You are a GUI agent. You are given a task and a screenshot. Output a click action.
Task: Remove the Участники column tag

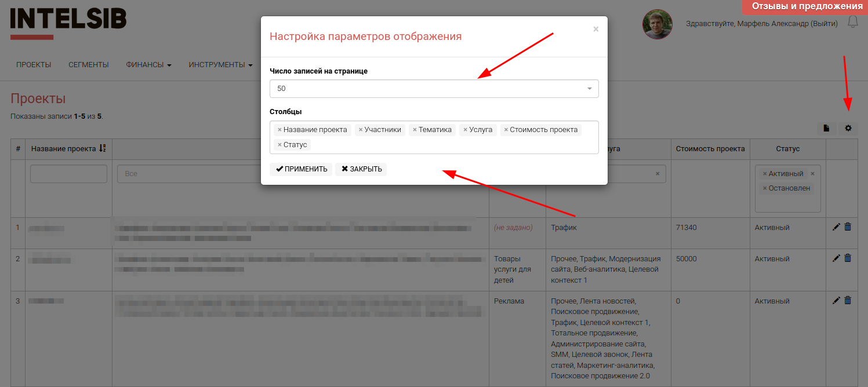point(361,130)
